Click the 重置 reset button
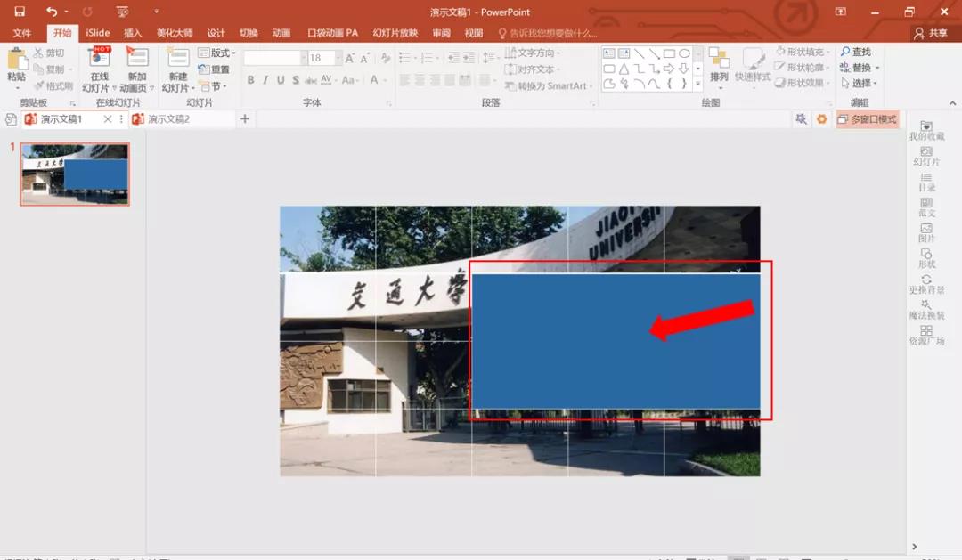Screen dimensions: 962x560 (x=214, y=69)
